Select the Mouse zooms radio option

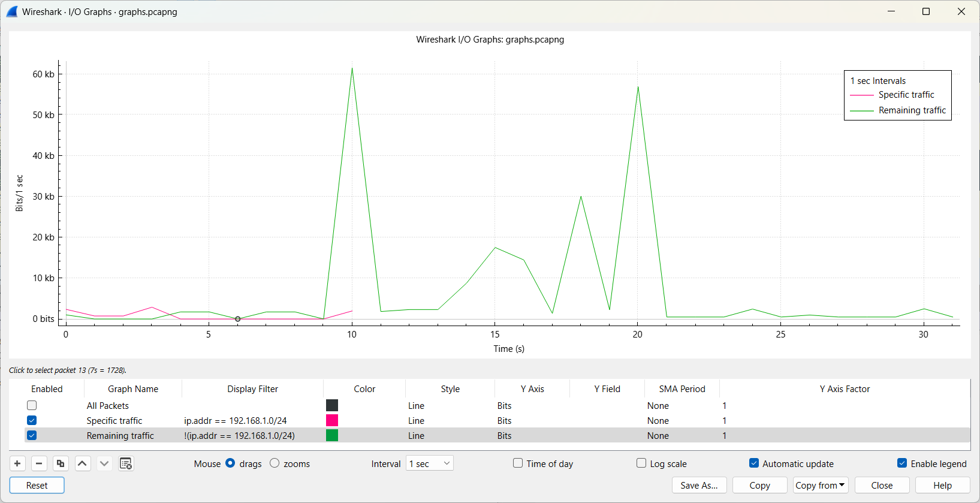[275, 463]
